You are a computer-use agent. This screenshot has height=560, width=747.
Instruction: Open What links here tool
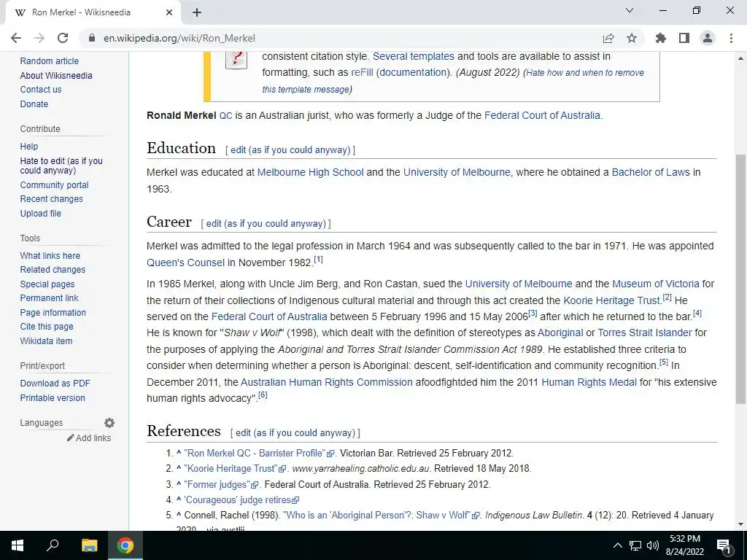click(x=50, y=256)
